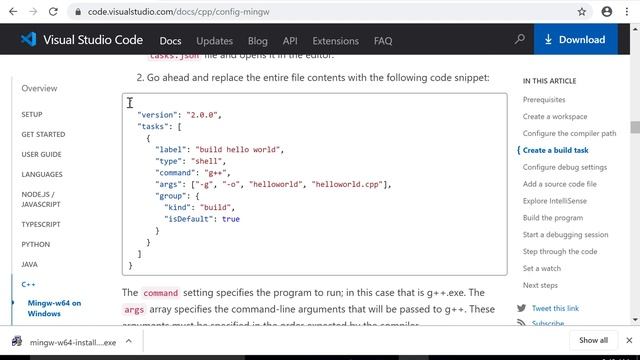Jump to Set a watch section
Screen dimensions: 640x360
542,268
